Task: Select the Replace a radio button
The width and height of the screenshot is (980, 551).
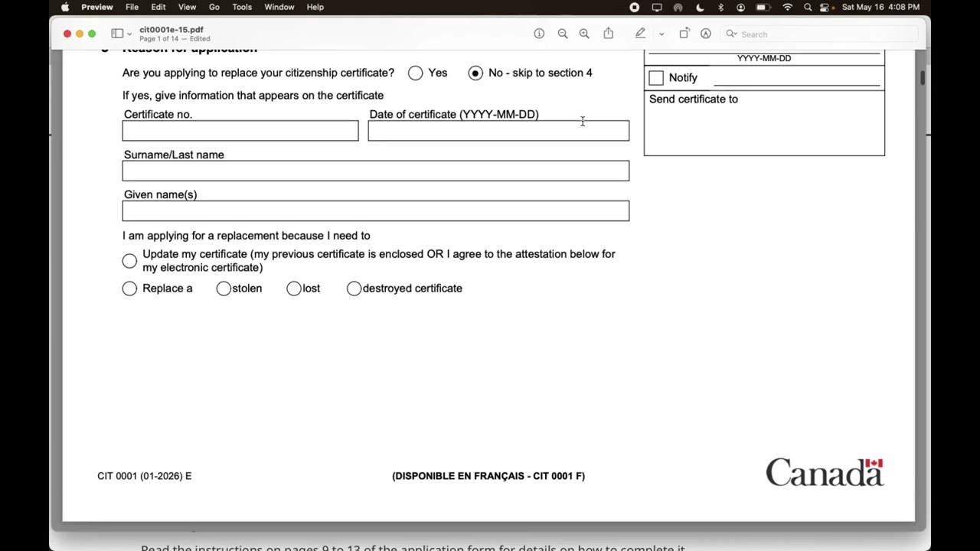Action: pyautogui.click(x=129, y=289)
